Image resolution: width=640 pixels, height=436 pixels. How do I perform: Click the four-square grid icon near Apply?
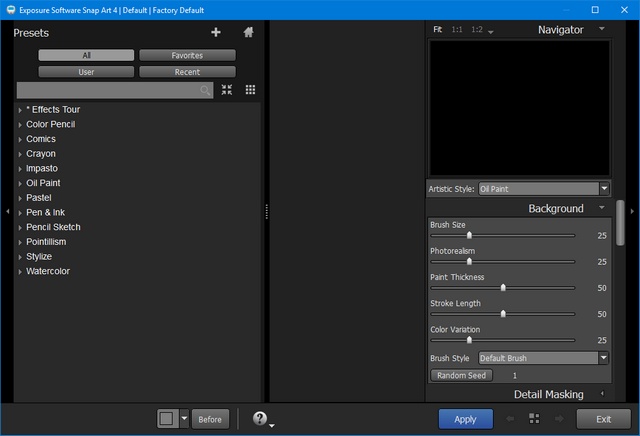pos(534,419)
